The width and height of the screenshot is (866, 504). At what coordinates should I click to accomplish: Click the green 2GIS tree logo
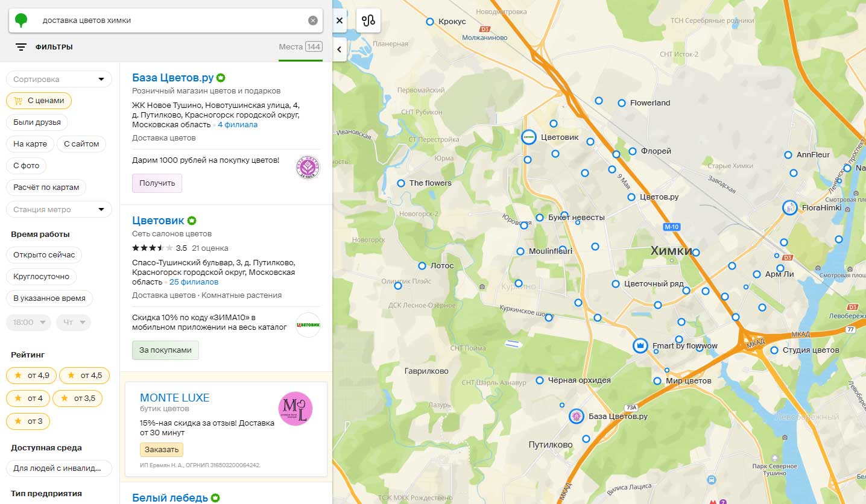[x=22, y=20]
